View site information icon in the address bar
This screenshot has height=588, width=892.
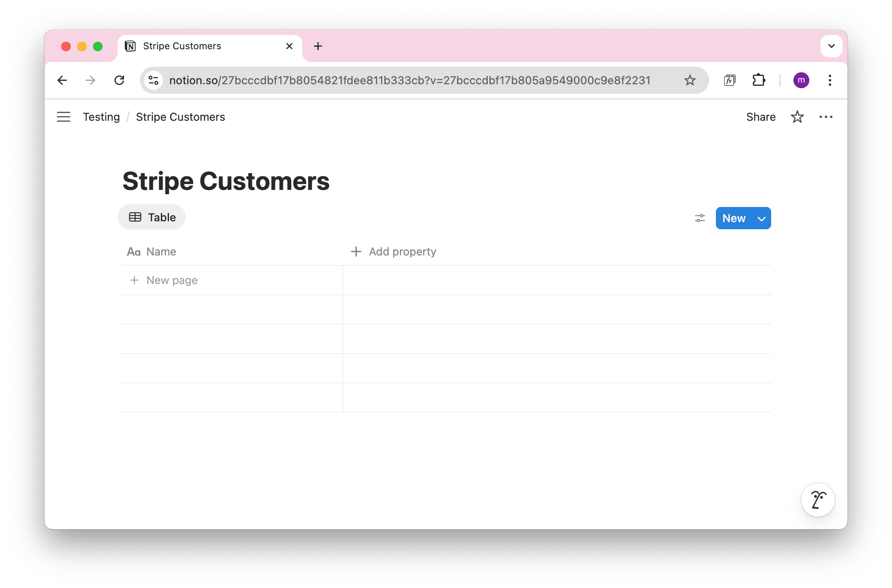tap(153, 81)
